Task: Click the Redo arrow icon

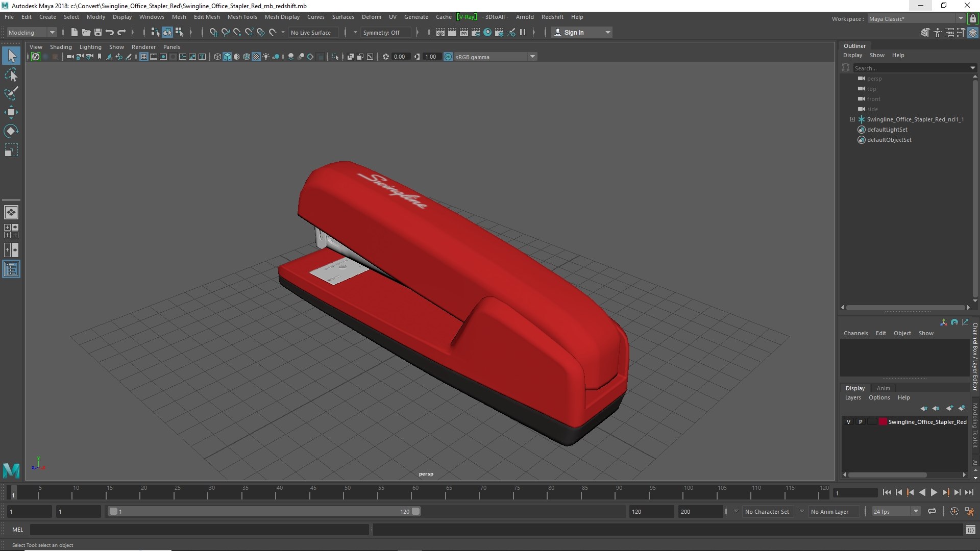Action: [x=121, y=32]
